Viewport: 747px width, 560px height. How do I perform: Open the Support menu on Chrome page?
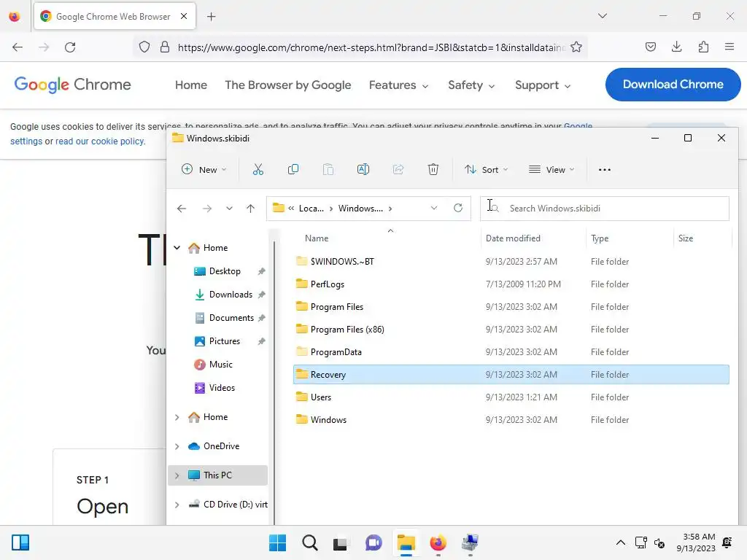click(543, 85)
